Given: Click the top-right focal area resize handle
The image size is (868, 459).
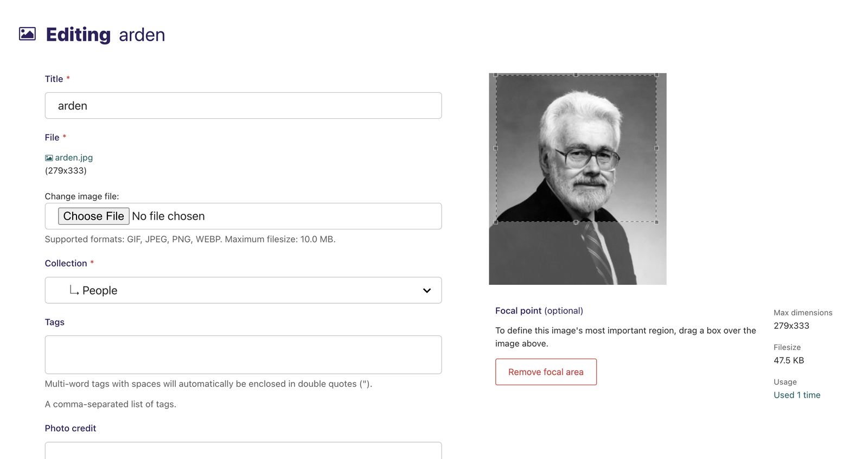Looking at the screenshot, I should coord(656,75).
